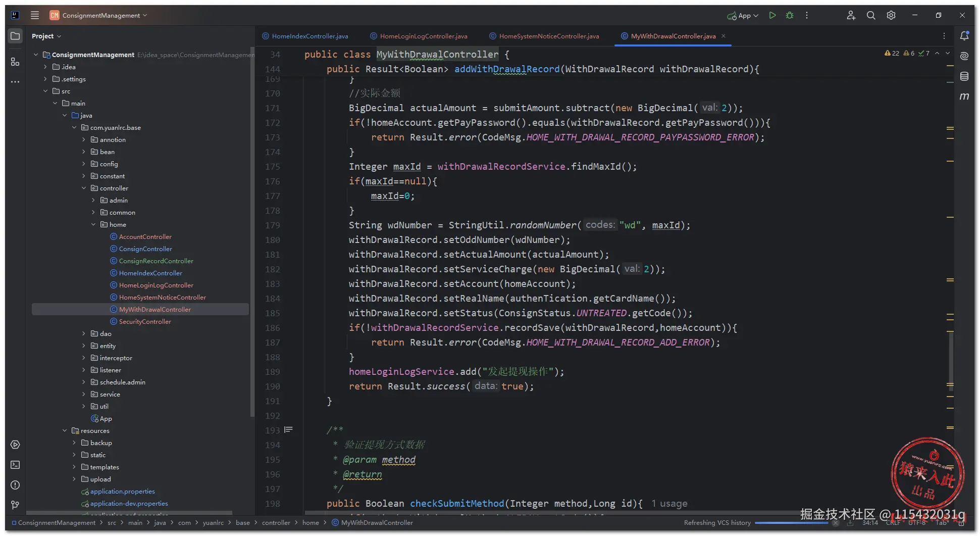The image size is (980, 536).
Task: Open editor tabs more-options menu
Action: [944, 36]
